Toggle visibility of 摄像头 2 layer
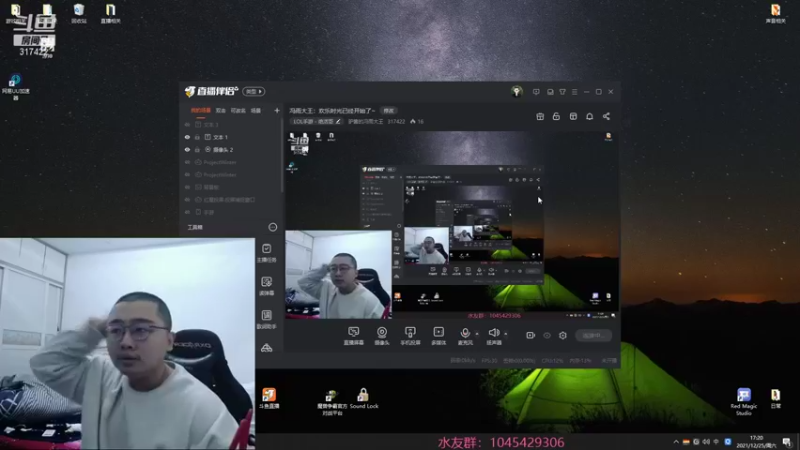The width and height of the screenshot is (800, 450). point(187,149)
